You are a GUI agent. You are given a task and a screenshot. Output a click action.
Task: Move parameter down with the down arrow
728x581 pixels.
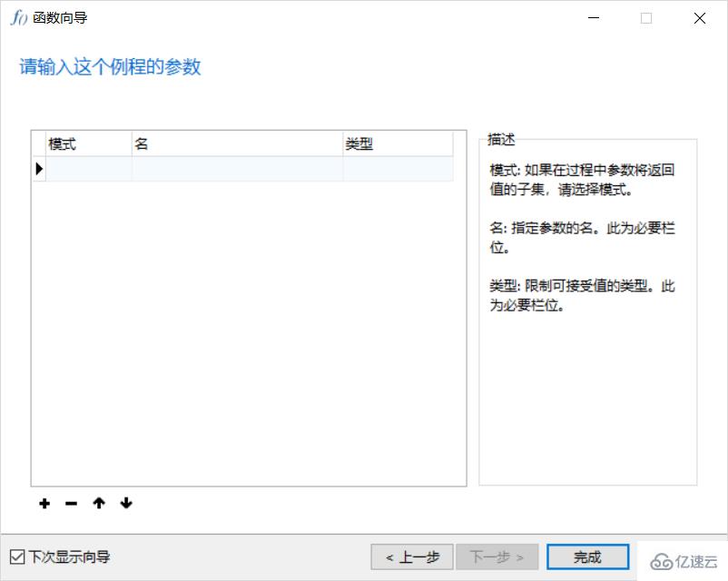pyautogui.click(x=126, y=504)
